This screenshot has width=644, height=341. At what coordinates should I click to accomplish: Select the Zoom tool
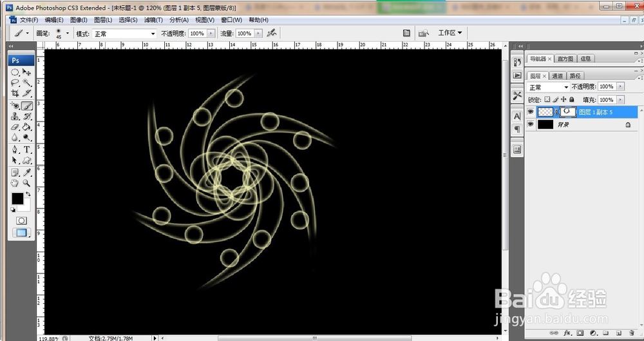(27, 183)
